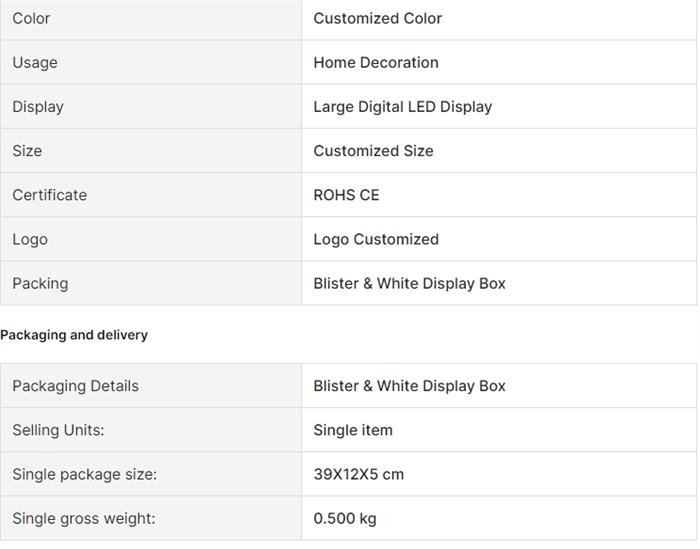700x549 pixels.
Task: Select the "Home Decoration" usage value
Action: [x=375, y=62]
